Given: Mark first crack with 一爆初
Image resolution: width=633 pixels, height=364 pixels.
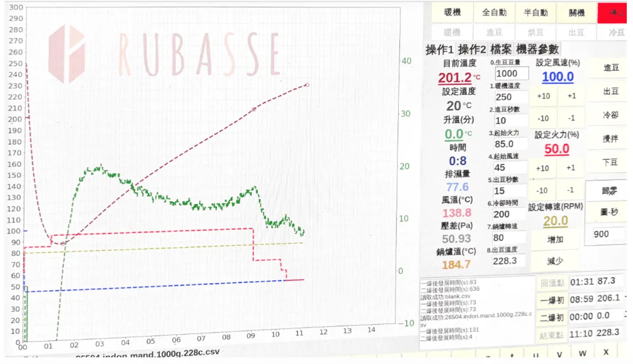Looking at the screenshot, I should pos(552,300).
